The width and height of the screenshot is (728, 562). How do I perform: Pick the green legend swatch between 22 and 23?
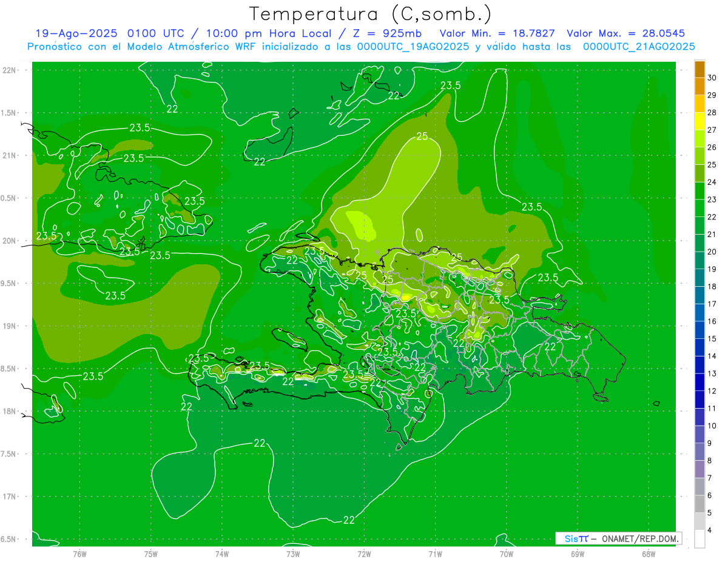[x=699, y=209]
